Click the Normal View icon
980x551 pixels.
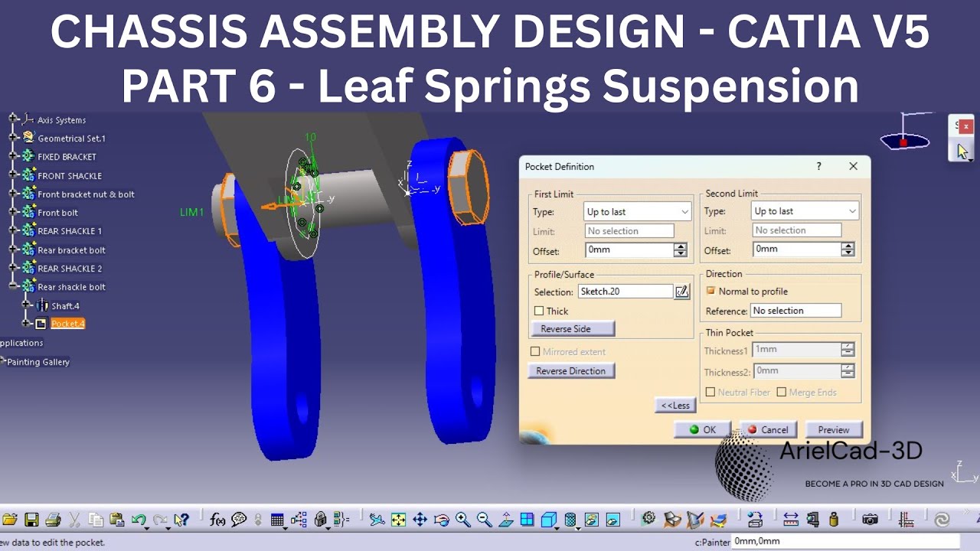click(x=506, y=520)
